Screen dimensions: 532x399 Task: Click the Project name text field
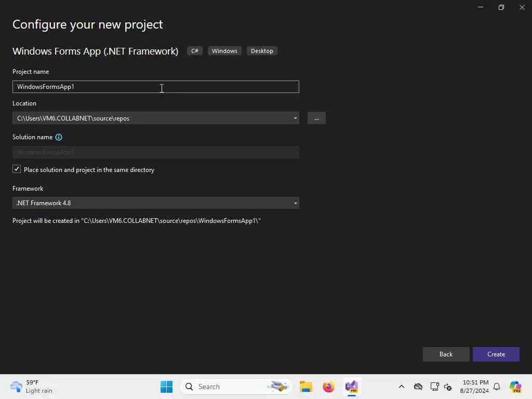click(x=156, y=87)
